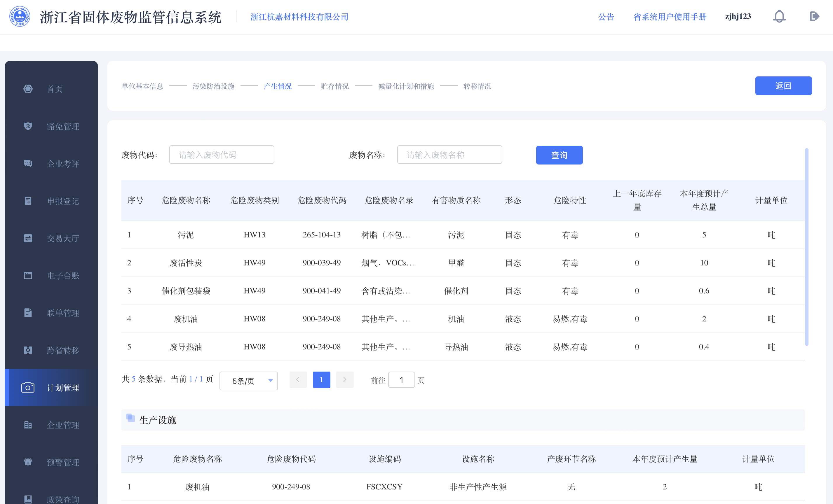Image resolution: width=833 pixels, height=504 pixels.
Task: Click the 浙江杭嘉材料科技有限公司 company name
Action: 299,17
